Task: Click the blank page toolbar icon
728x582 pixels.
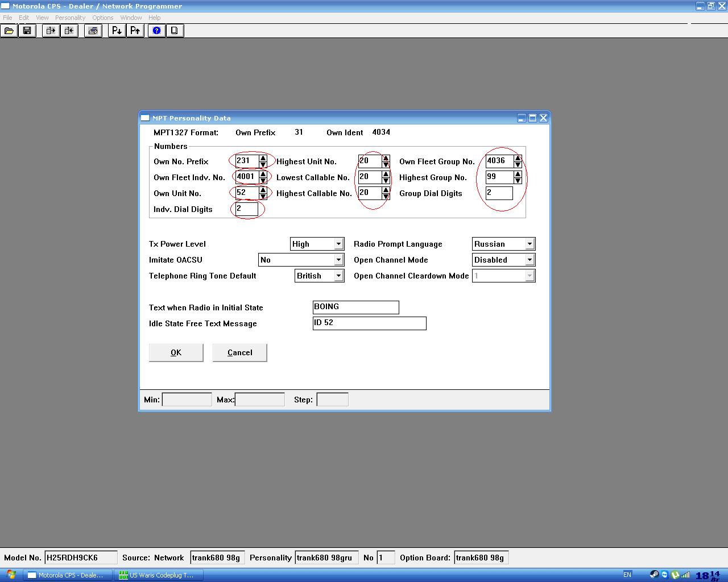Action: pos(175,31)
